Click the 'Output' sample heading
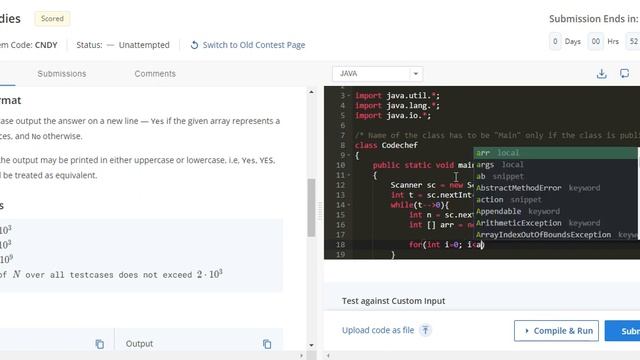 139,344
